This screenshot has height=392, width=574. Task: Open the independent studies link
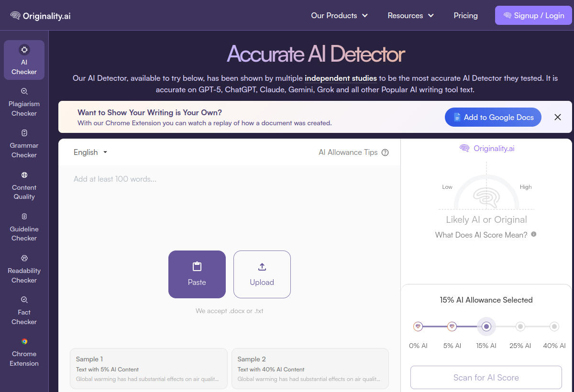pos(341,78)
